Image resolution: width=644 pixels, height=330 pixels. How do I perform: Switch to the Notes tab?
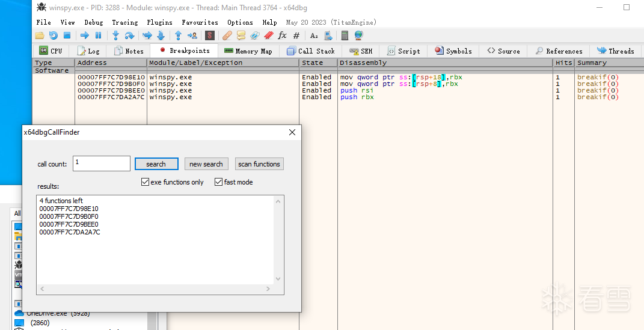129,51
